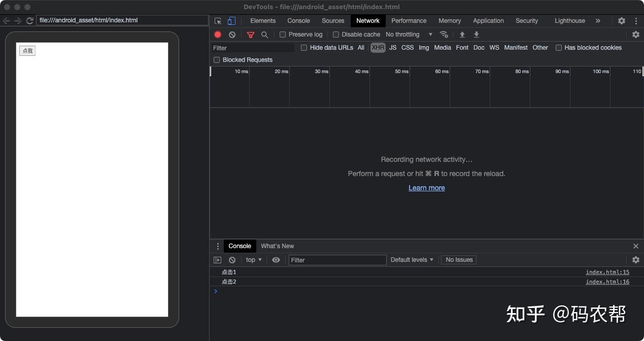Check the Disable cache checkbox
This screenshot has height=341, width=644.
pos(336,34)
